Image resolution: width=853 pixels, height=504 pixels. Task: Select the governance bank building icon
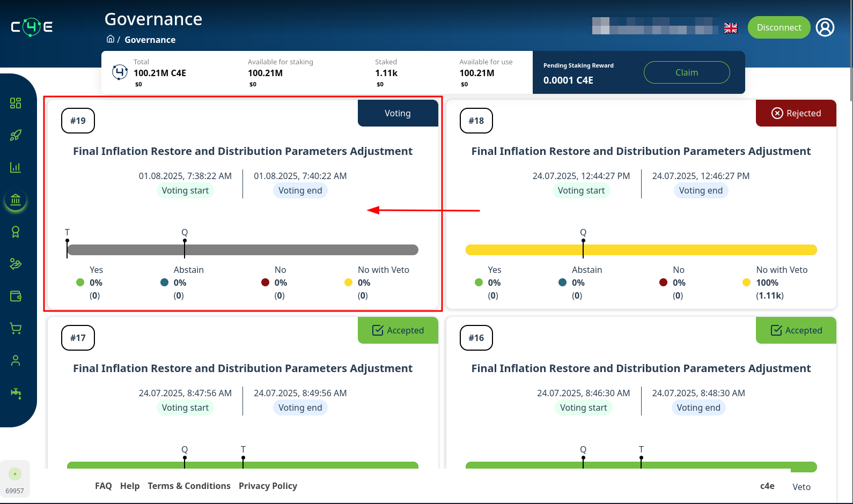click(16, 200)
